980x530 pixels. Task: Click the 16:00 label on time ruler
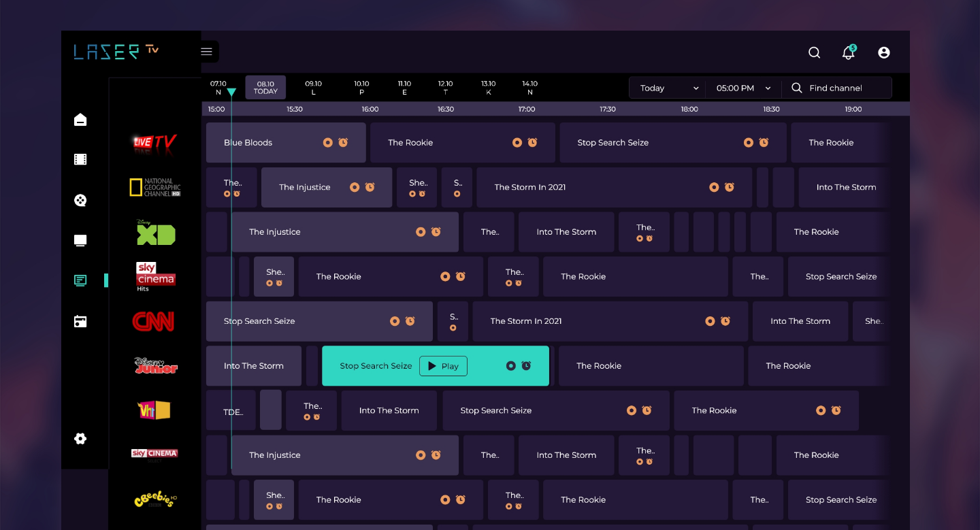pyautogui.click(x=370, y=109)
